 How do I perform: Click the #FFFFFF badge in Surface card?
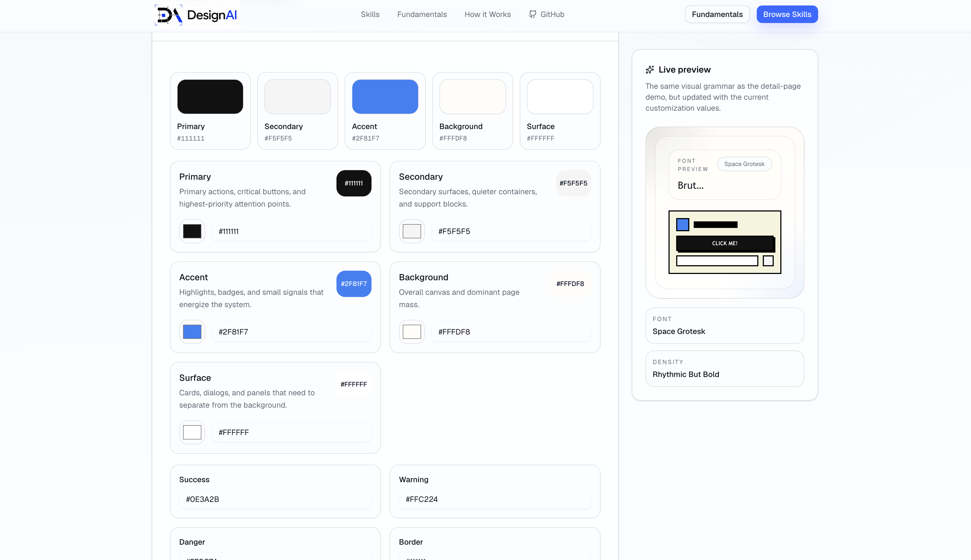[x=354, y=384]
